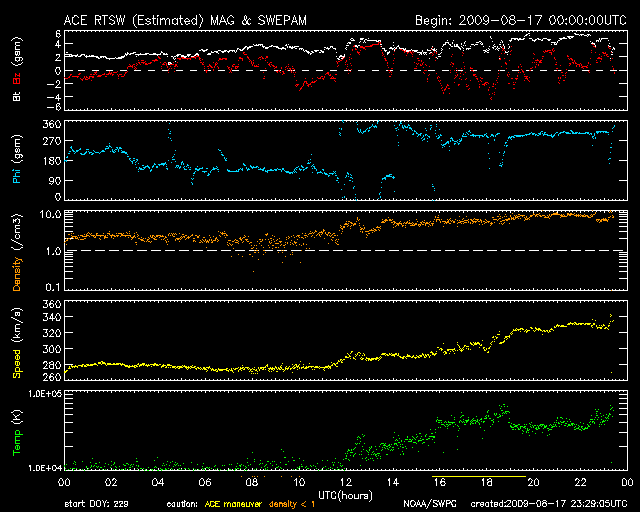Viewport: 640px width, 512px height.
Task: Click the '16' hour label on the time axis
Action: point(440,482)
